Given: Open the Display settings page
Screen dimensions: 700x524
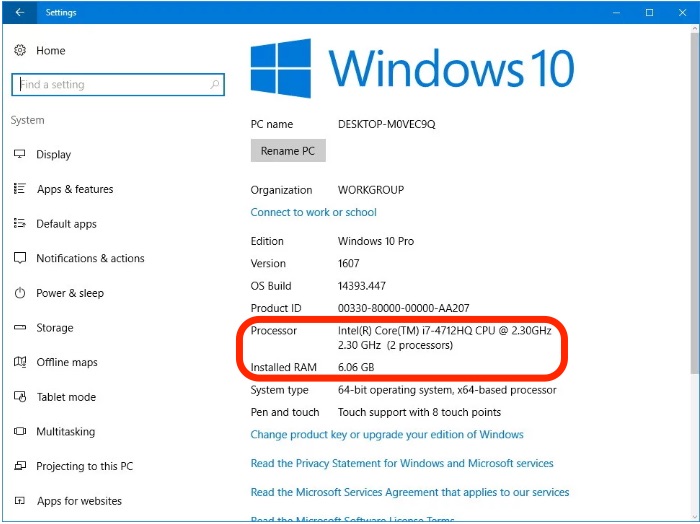Looking at the screenshot, I should [x=54, y=154].
